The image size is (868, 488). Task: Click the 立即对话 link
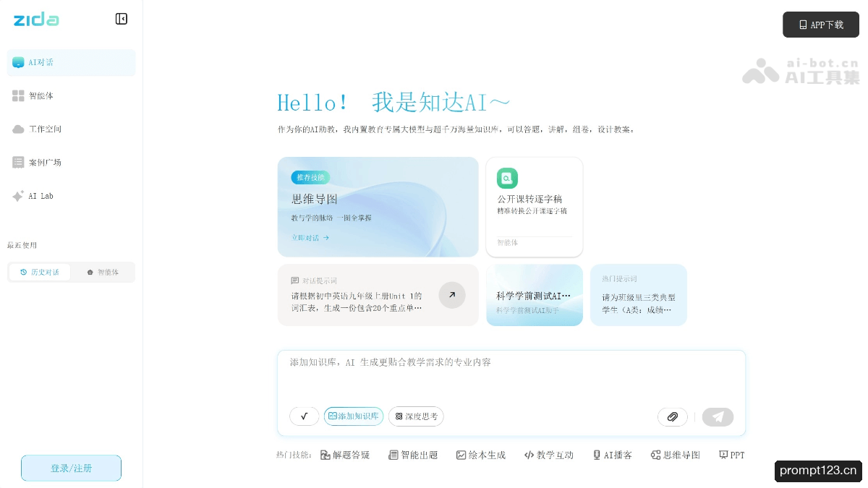pyautogui.click(x=310, y=237)
